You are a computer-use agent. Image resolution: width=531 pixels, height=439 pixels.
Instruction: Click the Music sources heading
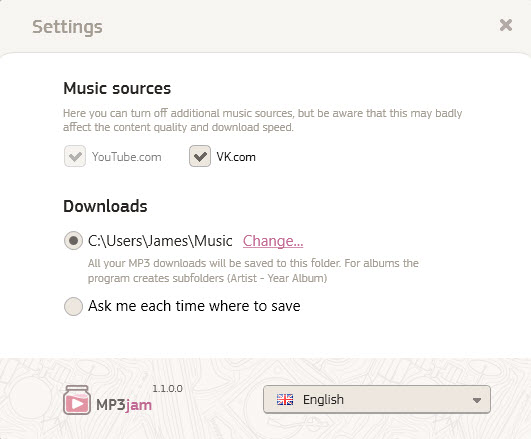(x=117, y=88)
